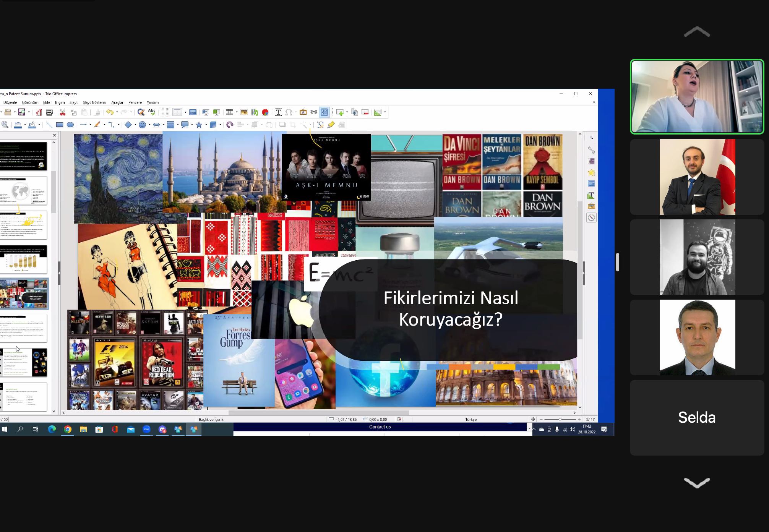Insert Fontwork text

pyautogui.click(x=303, y=112)
